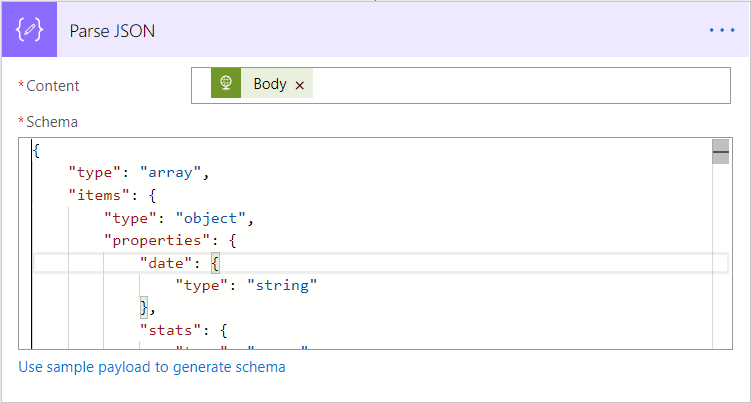Viewport: 751px width, 403px height.
Task: Click the Body token globe icon
Action: [226, 83]
